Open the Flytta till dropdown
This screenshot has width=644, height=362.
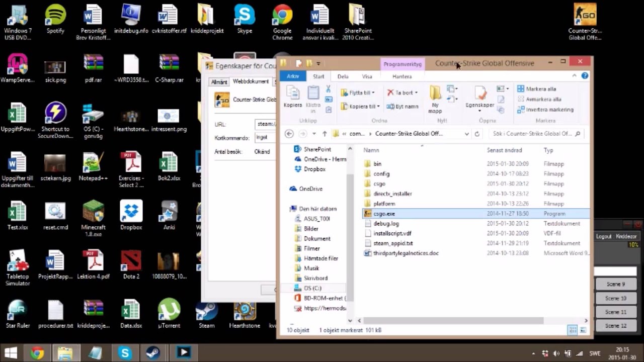(373, 93)
